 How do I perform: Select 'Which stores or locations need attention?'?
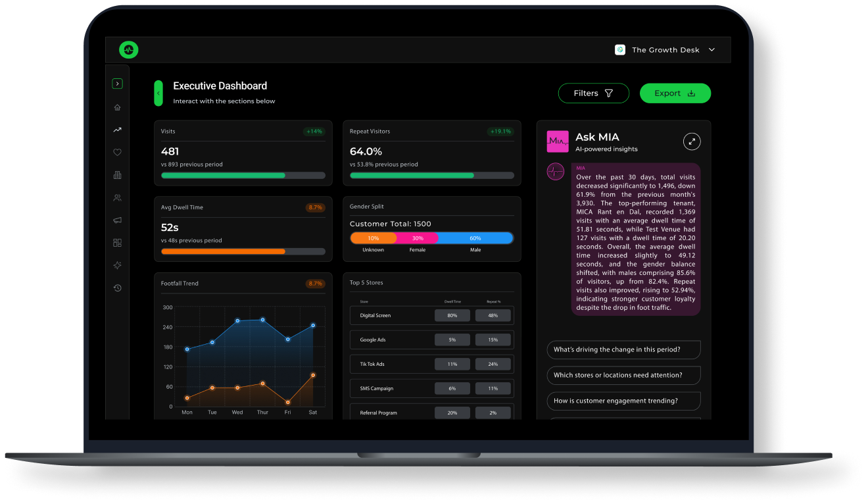[x=623, y=375]
